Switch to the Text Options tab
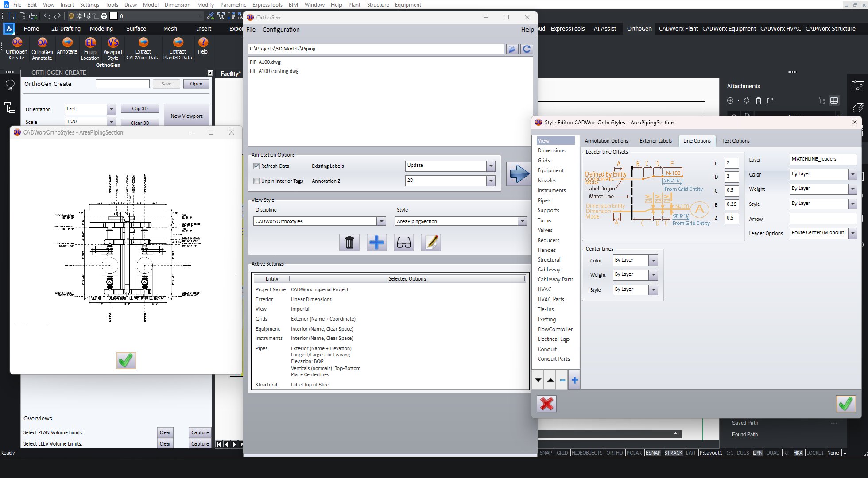 [x=736, y=141]
